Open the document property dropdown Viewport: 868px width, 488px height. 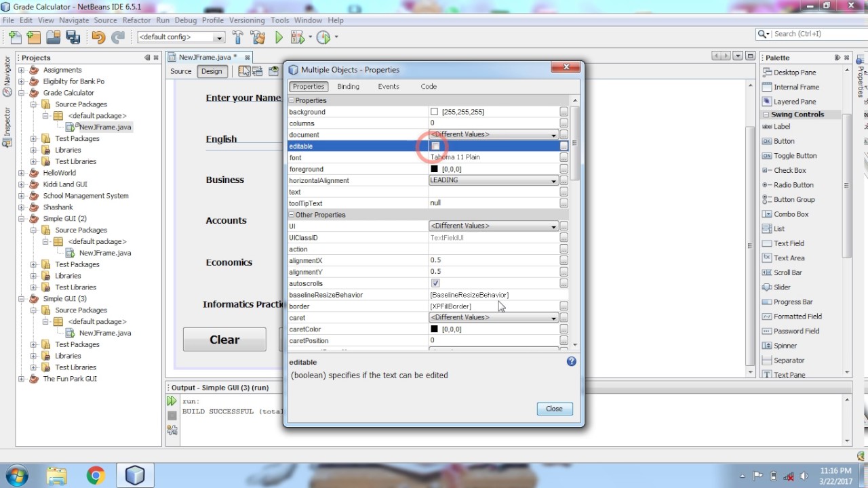pos(554,135)
